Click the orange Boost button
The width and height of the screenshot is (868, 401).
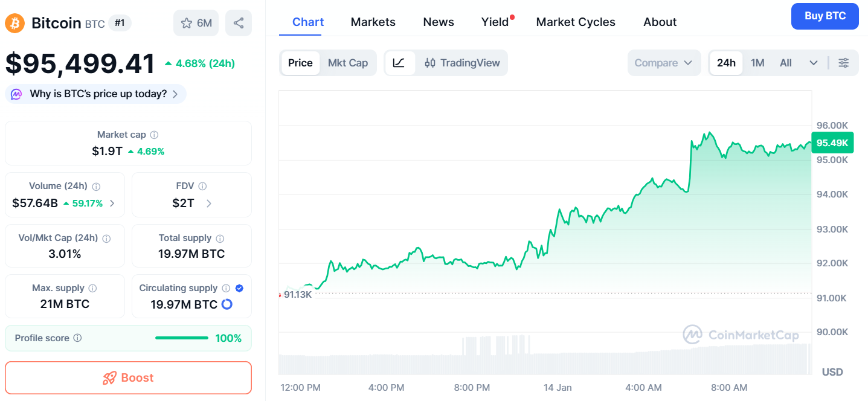[x=128, y=378]
